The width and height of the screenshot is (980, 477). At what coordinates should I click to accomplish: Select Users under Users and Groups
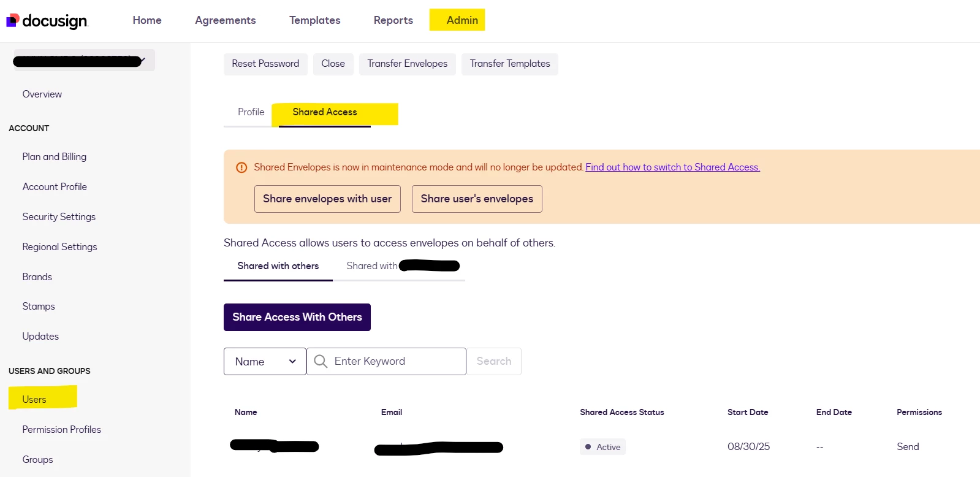coord(34,400)
